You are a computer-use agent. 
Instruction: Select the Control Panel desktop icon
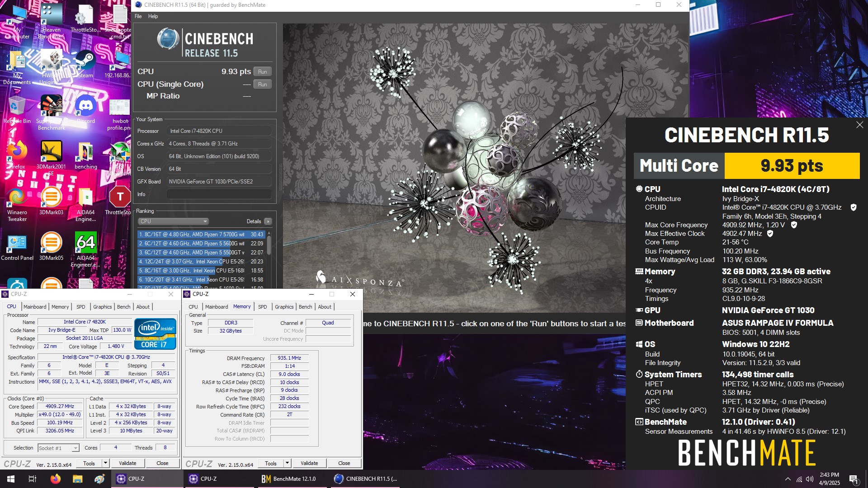pos(17,246)
